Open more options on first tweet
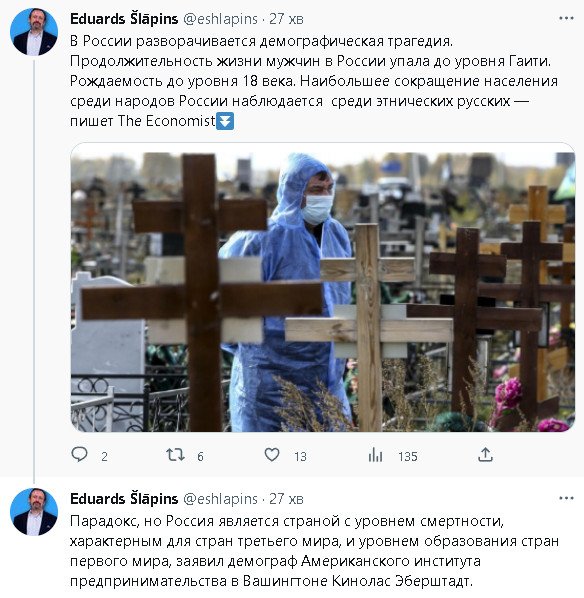 point(566,18)
